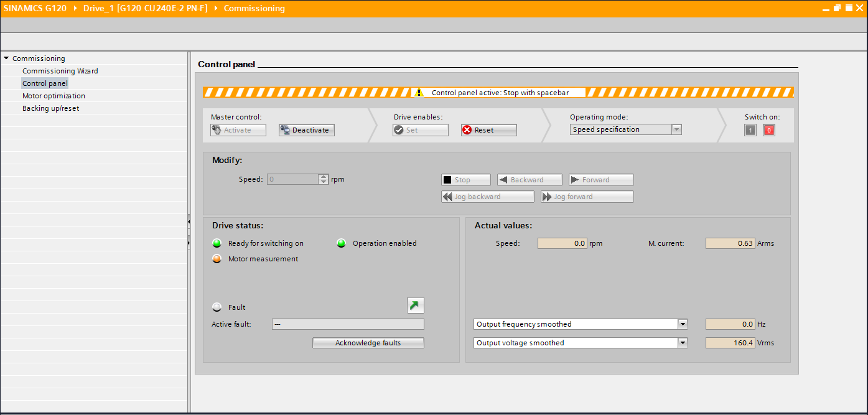Click the Set drive enables button
The height and width of the screenshot is (415, 868).
pos(421,130)
